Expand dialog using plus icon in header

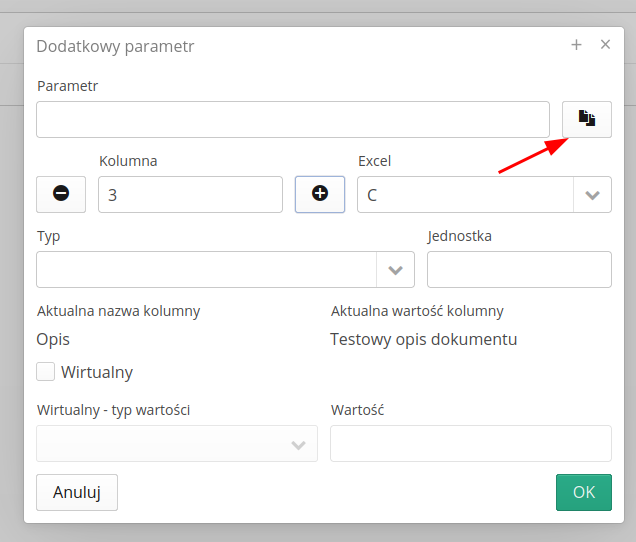pos(576,45)
